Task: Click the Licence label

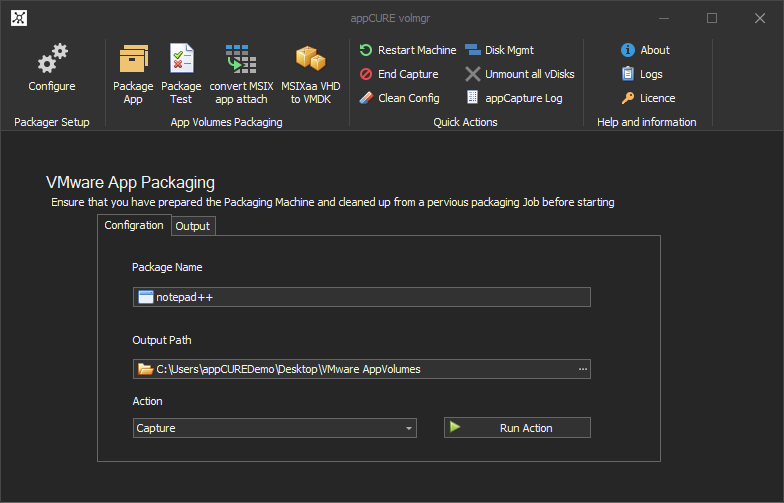Action: 658,98
